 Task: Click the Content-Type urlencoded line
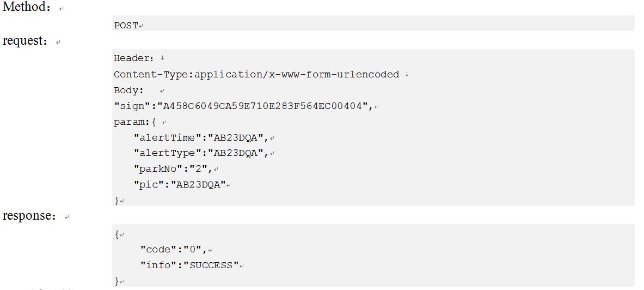coord(256,75)
